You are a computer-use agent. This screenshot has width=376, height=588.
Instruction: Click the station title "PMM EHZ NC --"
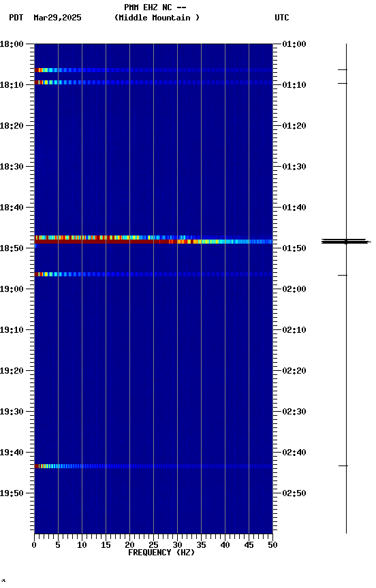click(x=155, y=7)
